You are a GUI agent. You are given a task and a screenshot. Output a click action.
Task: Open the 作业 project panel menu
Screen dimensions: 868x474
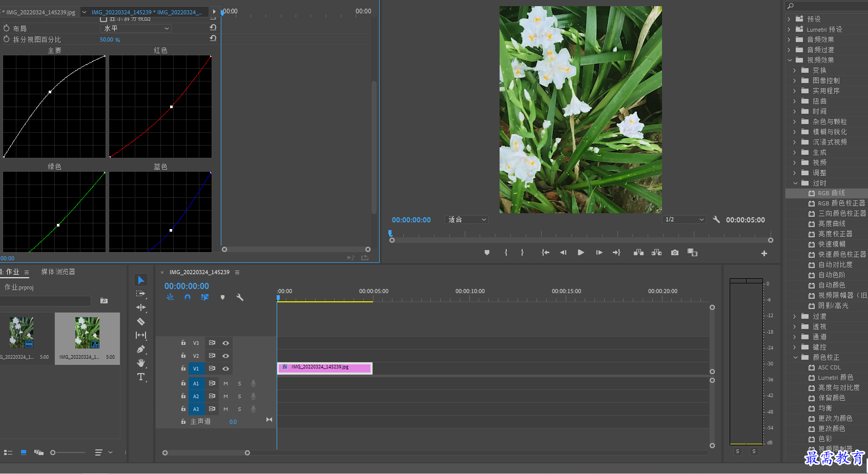click(x=27, y=272)
